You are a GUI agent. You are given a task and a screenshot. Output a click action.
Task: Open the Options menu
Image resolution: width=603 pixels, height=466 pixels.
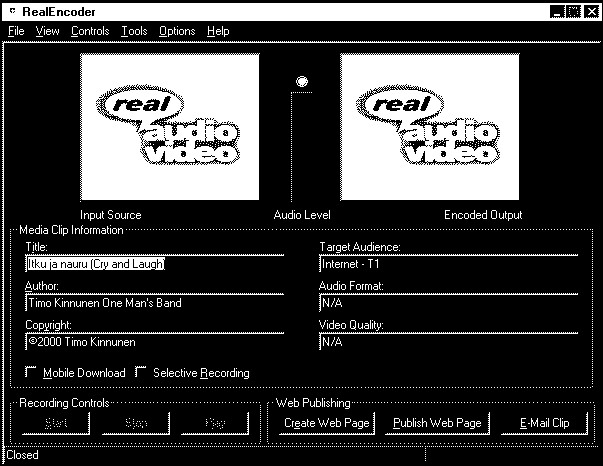tap(177, 31)
